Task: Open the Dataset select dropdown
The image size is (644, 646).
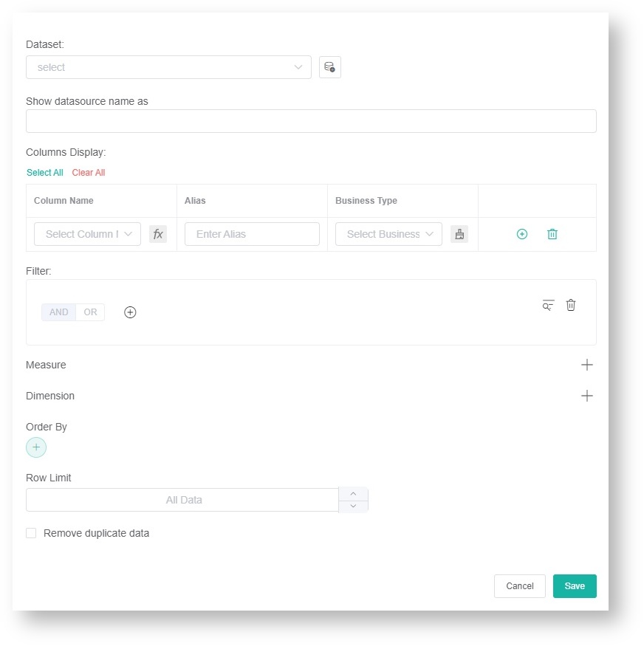Action: pos(168,66)
